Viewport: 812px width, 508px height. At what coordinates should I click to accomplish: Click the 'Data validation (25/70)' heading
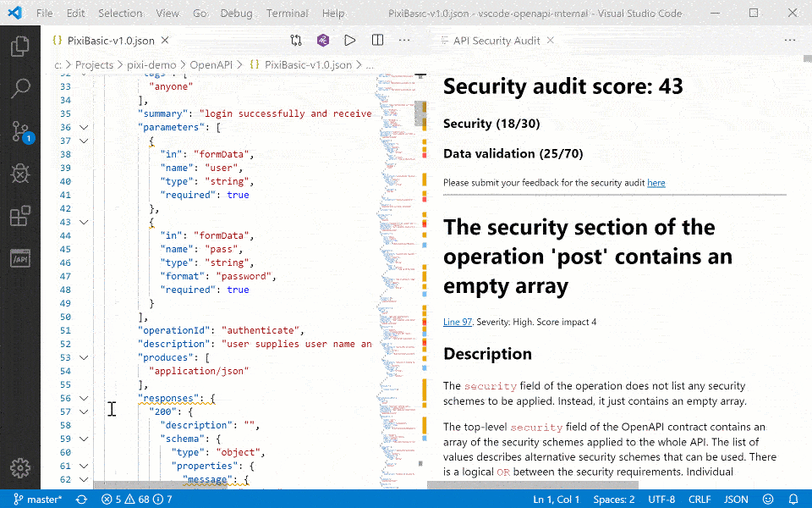pyautogui.click(x=513, y=153)
